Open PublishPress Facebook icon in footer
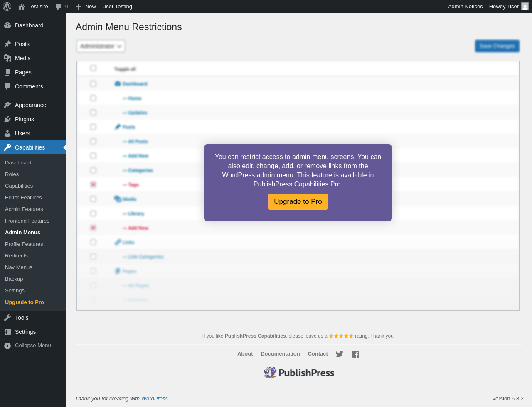 [x=356, y=354]
